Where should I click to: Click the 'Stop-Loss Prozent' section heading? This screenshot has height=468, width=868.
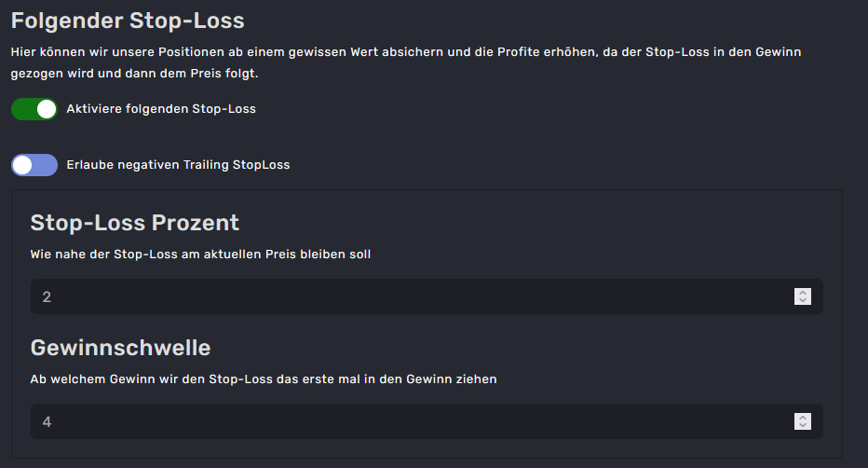pyautogui.click(x=135, y=223)
